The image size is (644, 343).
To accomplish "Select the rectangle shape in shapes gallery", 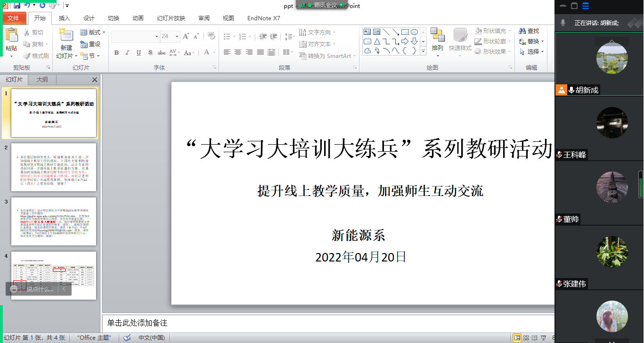I will 405,32.
